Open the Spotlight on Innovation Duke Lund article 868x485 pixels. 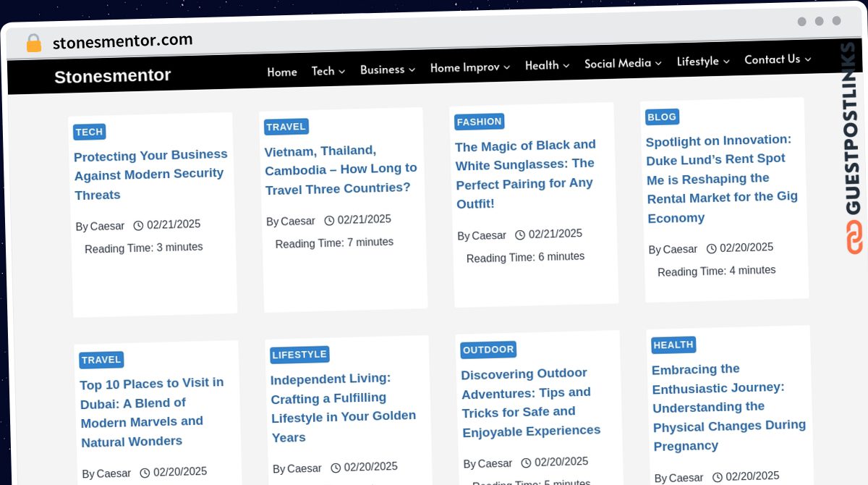click(x=722, y=179)
